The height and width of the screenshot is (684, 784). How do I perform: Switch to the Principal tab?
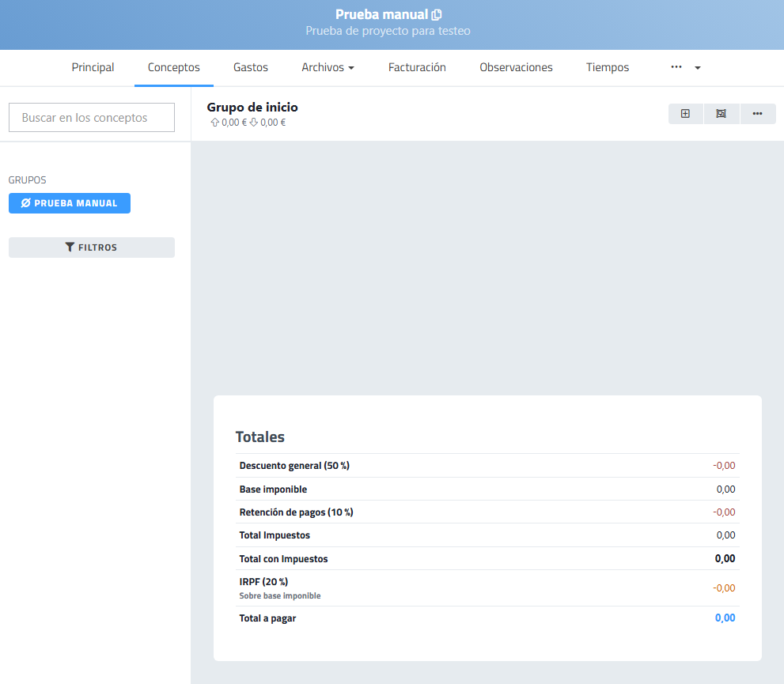[93, 68]
